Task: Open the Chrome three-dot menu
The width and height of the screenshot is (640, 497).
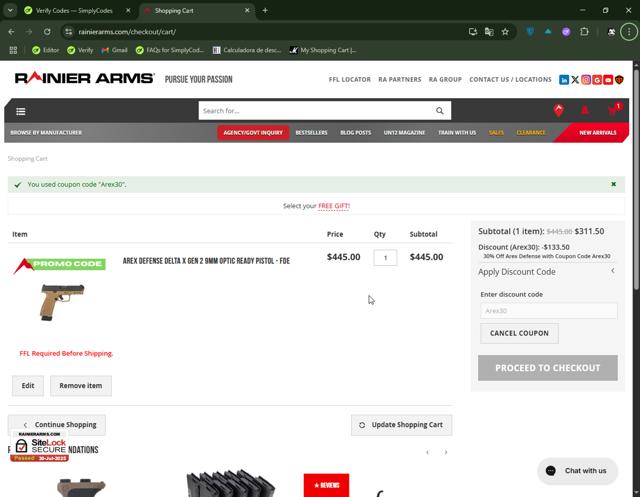Action: [x=629, y=32]
